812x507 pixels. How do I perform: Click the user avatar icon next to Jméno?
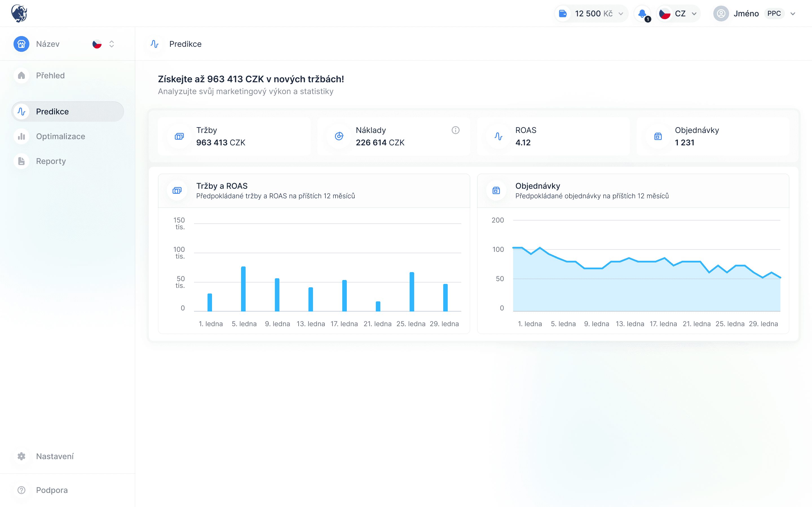pyautogui.click(x=721, y=14)
